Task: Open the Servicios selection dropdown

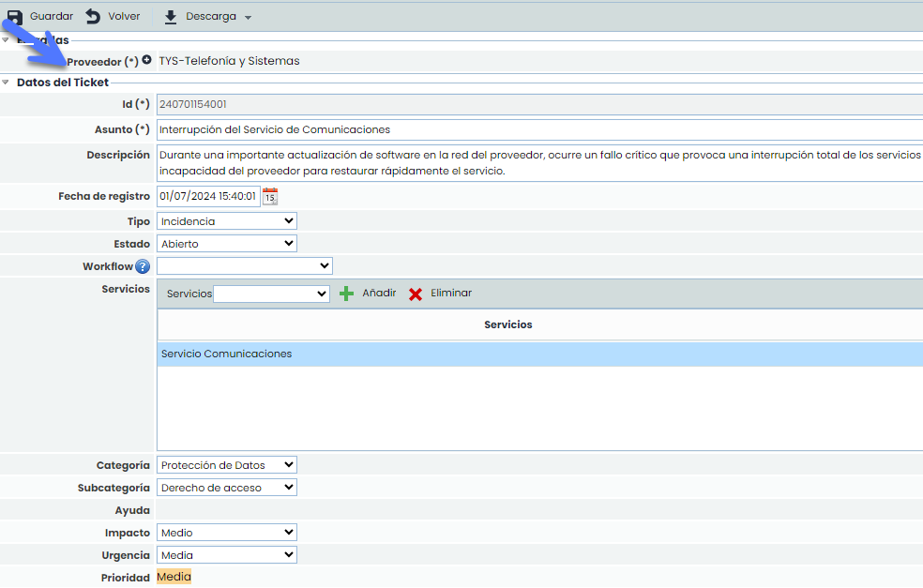Action: (x=272, y=294)
